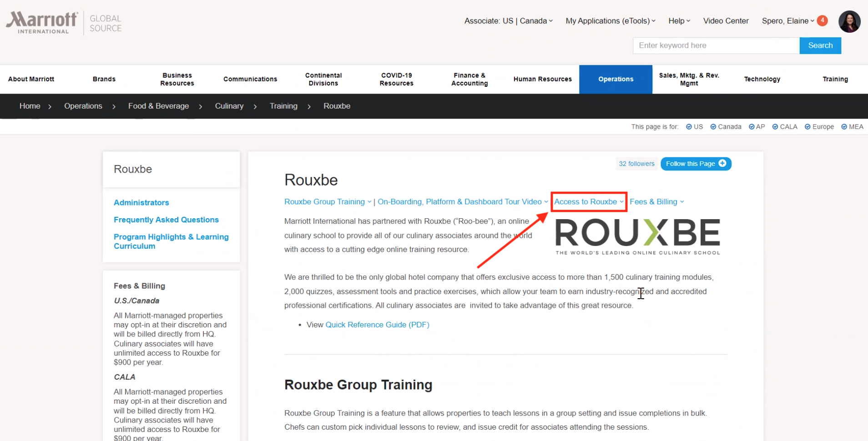The height and width of the screenshot is (441, 868).
Task: Expand the Associate: US | Canada dropdown
Action: 508,21
